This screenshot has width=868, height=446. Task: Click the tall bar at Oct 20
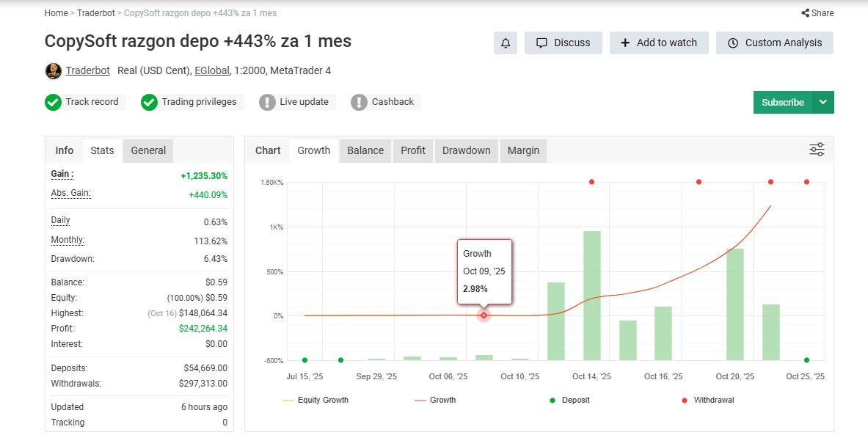pos(735,304)
